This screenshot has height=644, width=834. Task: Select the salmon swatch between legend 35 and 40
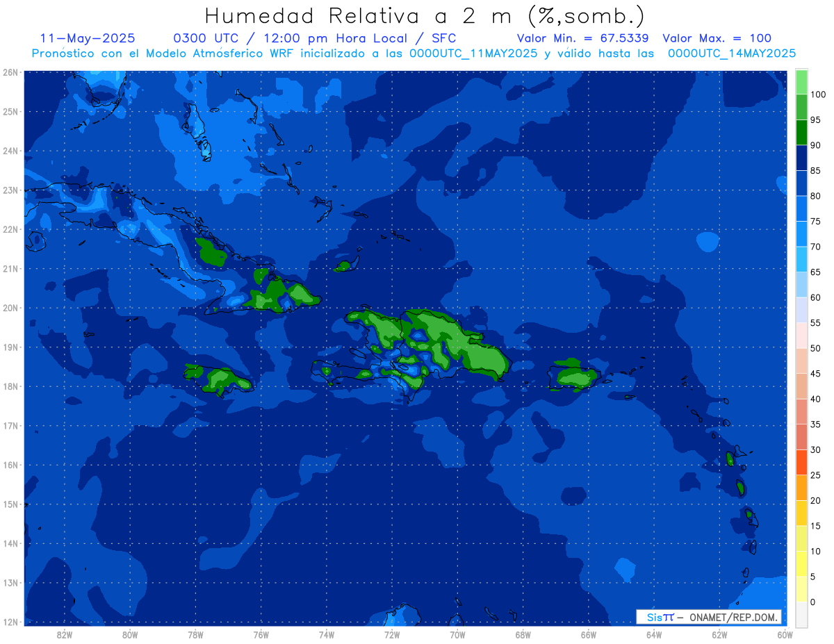tap(801, 411)
